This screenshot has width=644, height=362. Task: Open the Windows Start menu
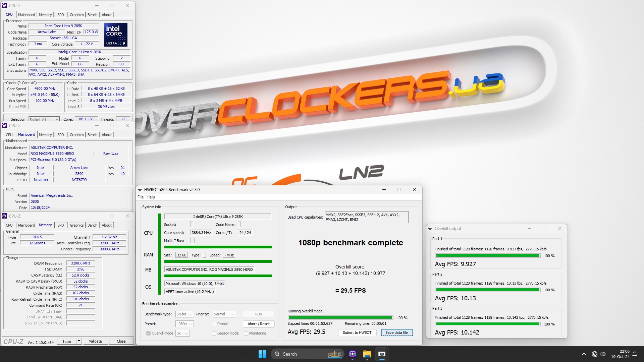pyautogui.click(x=262, y=354)
